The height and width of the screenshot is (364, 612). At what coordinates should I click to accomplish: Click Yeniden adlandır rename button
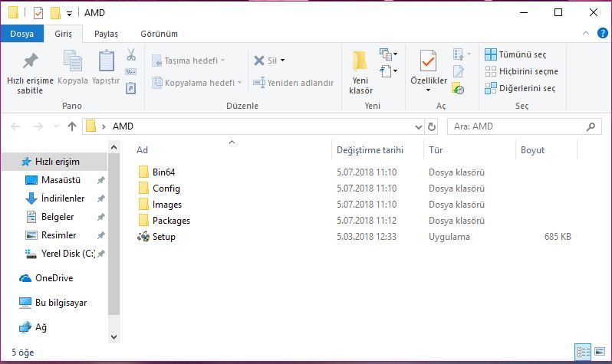pos(293,83)
